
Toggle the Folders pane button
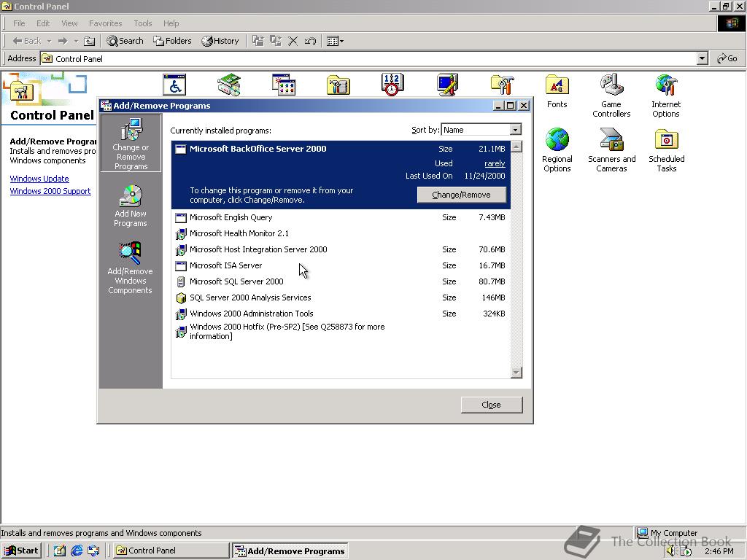coord(172,41)
